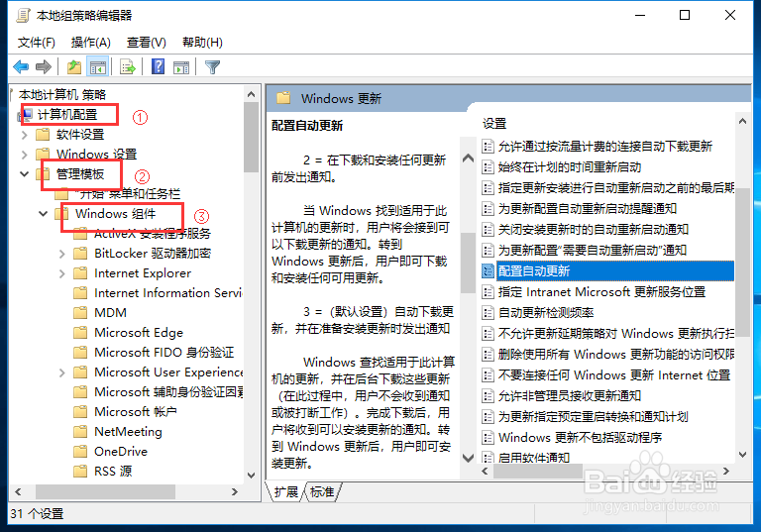Click the policy icon beside 始终在计划的时间重新启动
Screen dimensions: 761x532
click(488, 167)
